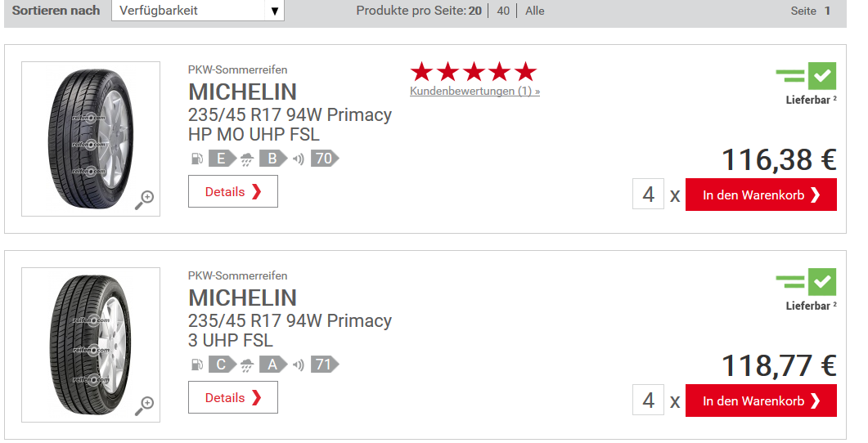Click green Lieferbar checkmark for 118,77 € tire

click(822, 281)
